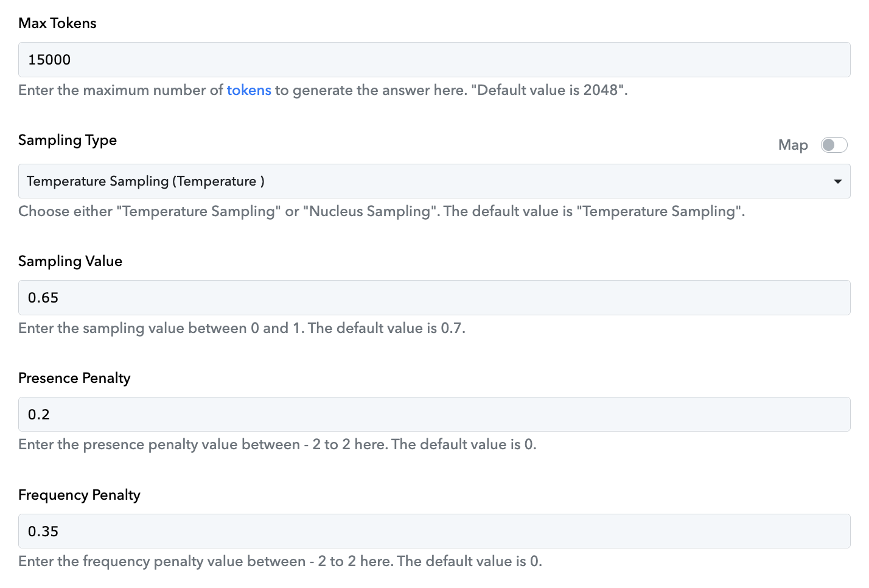Click the Presence Penalty field showing 0.2

tap(434, 415)
